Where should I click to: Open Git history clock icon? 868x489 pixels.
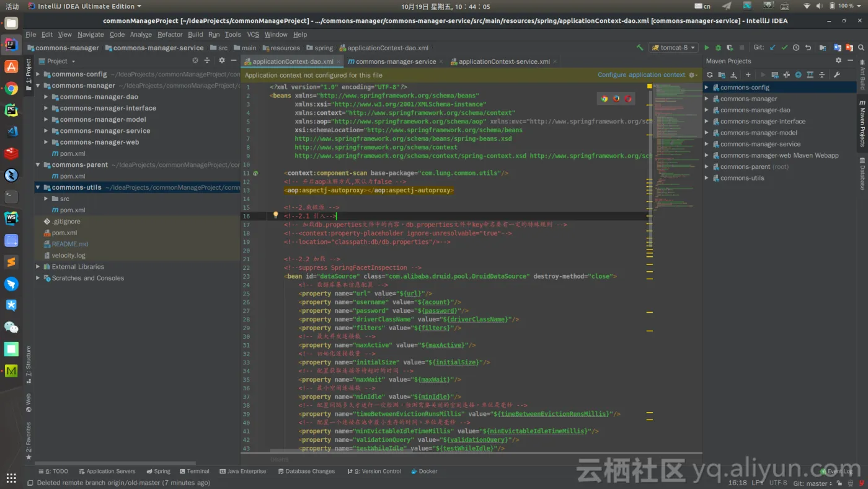(796, 48)
